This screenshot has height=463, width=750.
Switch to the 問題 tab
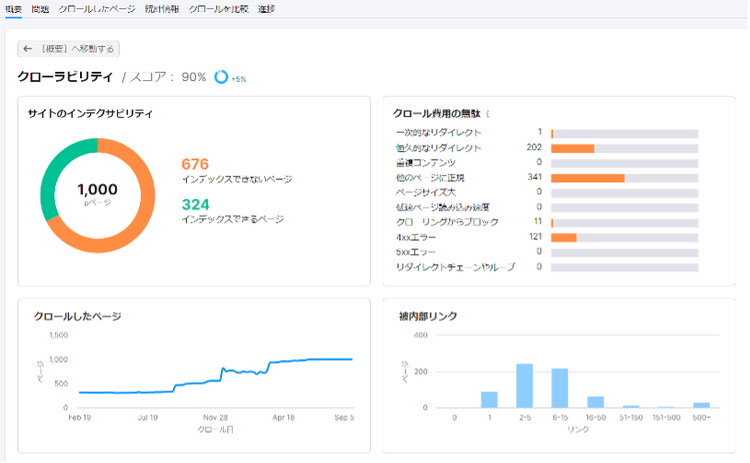coord(40,9)
